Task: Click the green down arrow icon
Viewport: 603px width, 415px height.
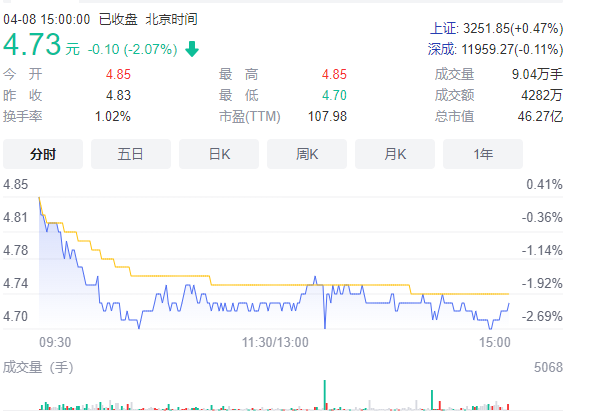Action: (192, 49)
